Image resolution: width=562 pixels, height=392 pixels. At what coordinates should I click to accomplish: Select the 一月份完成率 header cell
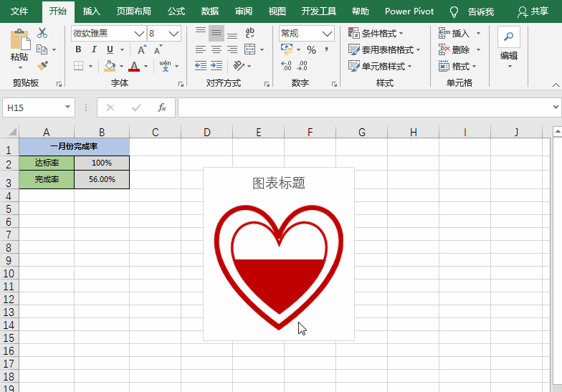pos(75,146)
